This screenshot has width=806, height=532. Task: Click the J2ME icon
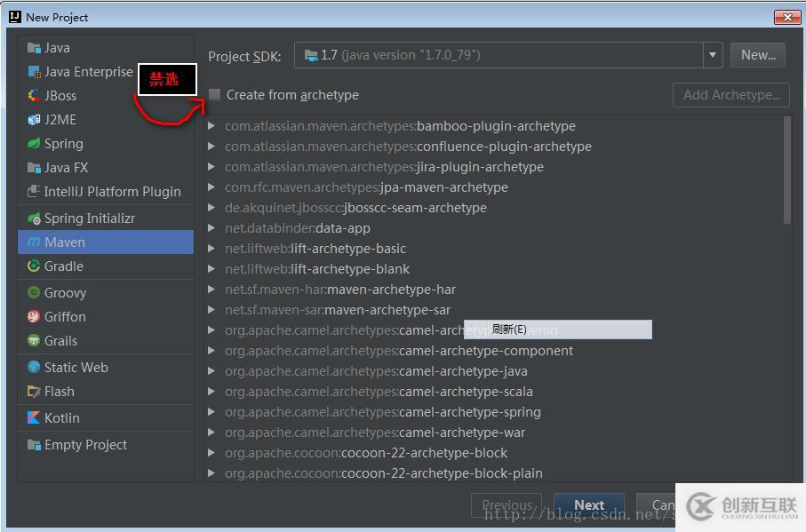[x=34, y=120]
